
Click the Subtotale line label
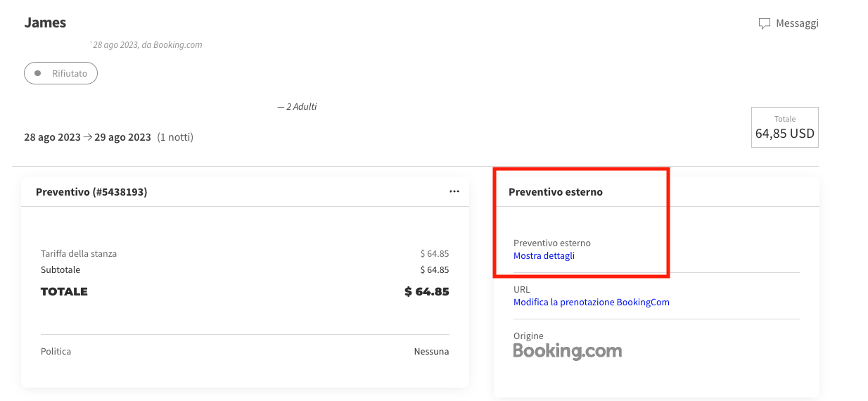tap(60, 270)
